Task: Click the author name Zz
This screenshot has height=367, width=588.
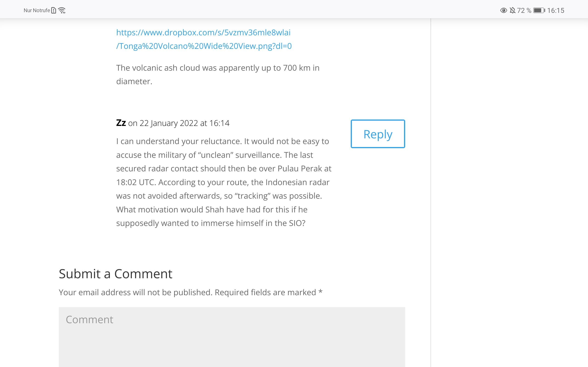Action: 121,123
